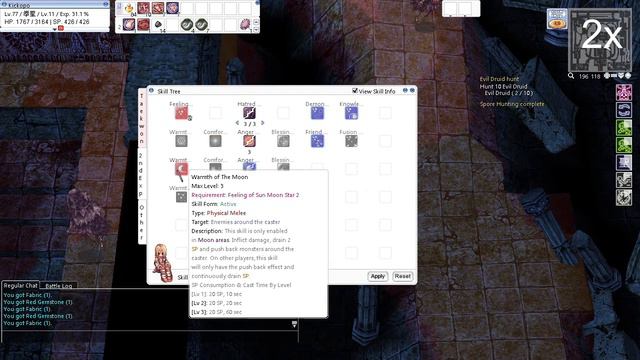Use the pink gem at hotbar row end
The height and width of the screenshot is (360, 640).
coord(245,24)
